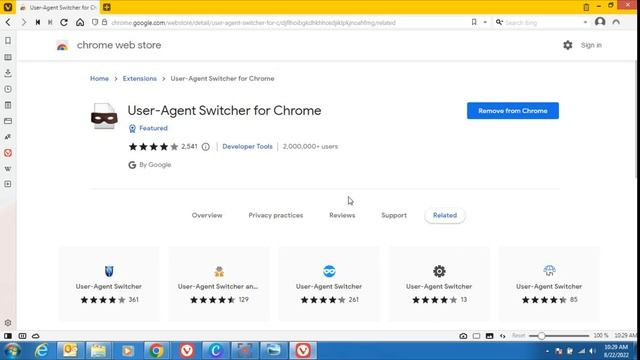Adjust the page zoom slider
640x360 pixels.
tap(559, 336)
